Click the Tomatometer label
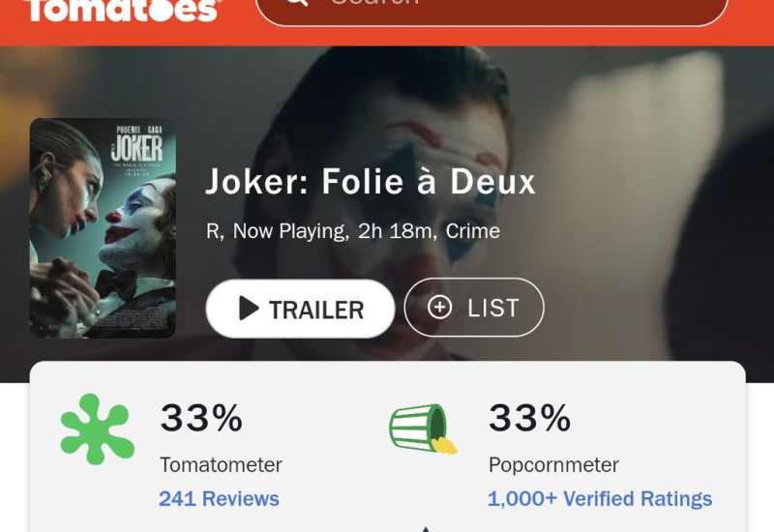Viewport: 774px width, 532px height. click(x=221, y=465)
